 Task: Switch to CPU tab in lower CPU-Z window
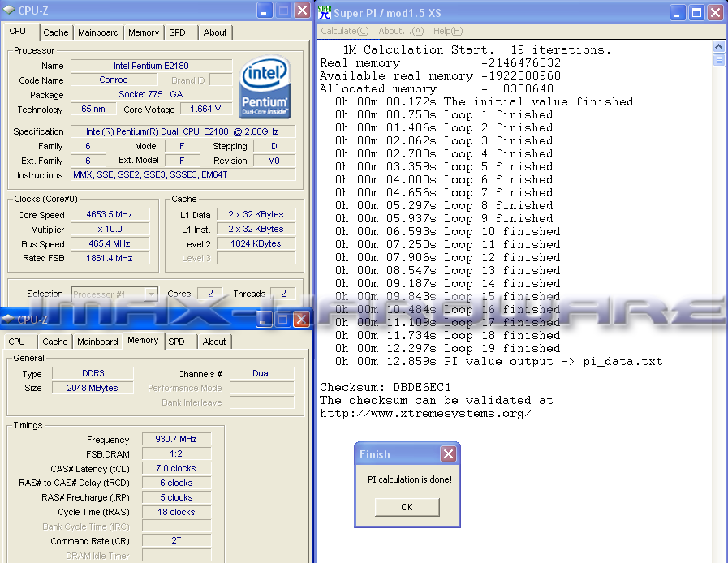point(17,342)
